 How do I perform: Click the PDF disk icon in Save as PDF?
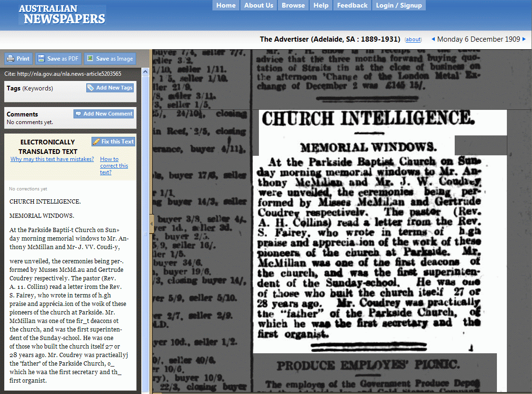point(41,59)
